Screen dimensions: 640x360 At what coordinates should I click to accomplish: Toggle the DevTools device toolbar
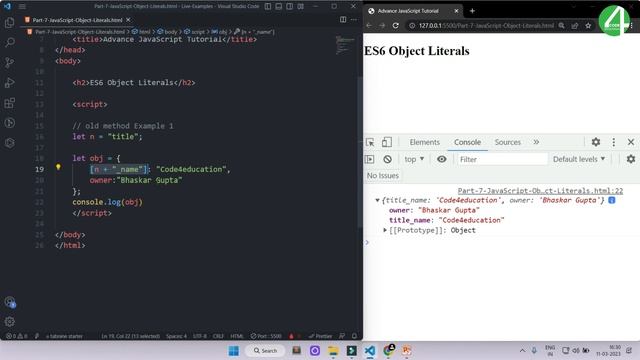[x=387, y=142]
